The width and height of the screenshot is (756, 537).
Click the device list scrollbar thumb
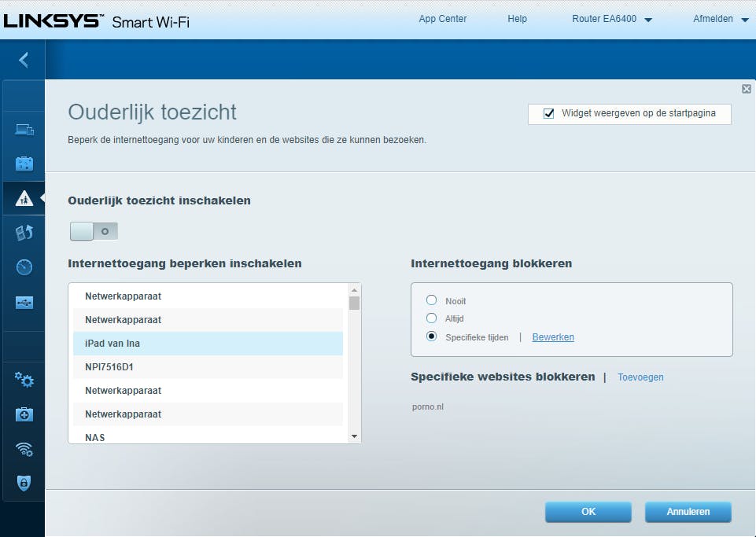tap(354, 303)
